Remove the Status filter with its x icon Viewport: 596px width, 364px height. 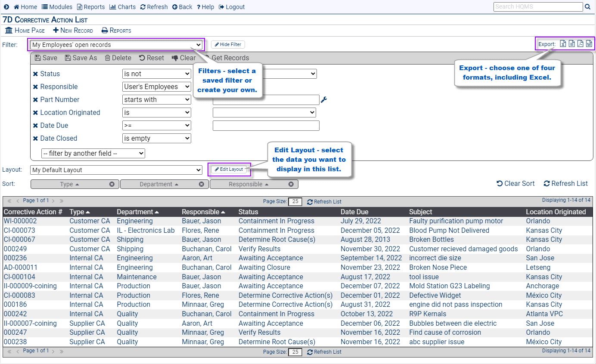coord(35,74)
